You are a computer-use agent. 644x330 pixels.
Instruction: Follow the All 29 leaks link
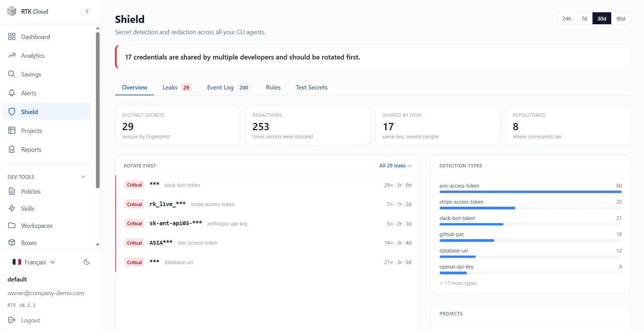click(x=395, y=166)
